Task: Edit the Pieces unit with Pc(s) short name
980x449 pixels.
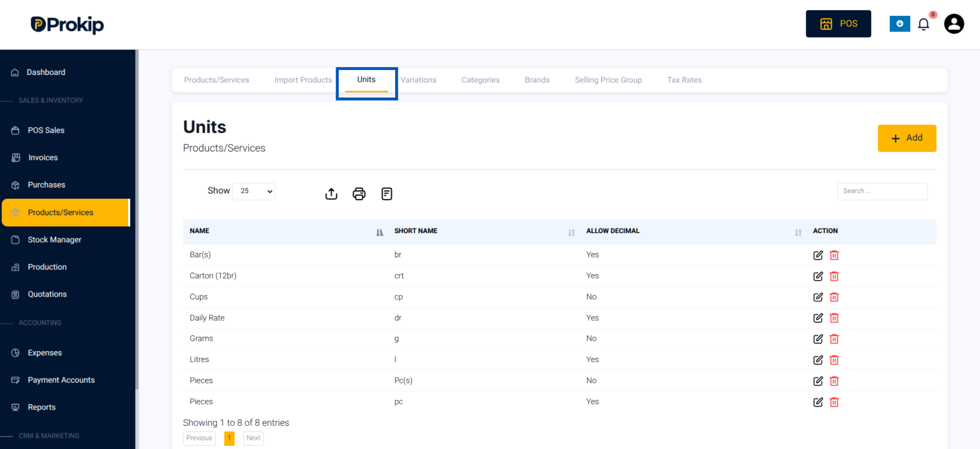Action: point(818,381)
